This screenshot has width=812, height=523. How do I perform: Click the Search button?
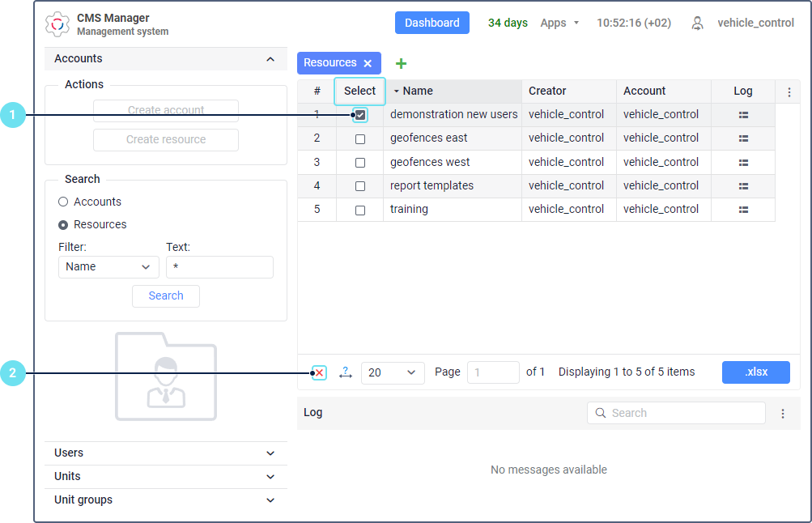(x=166, y=296)
